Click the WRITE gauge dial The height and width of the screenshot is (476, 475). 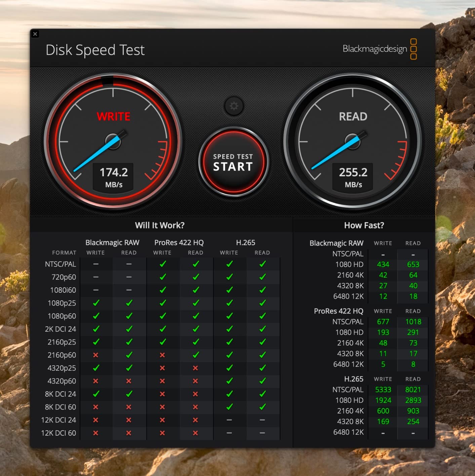click(x=113, y=141)
